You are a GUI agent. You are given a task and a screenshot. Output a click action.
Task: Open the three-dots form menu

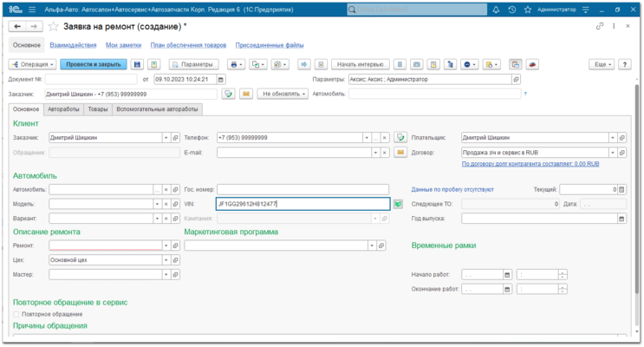(614, 26)
